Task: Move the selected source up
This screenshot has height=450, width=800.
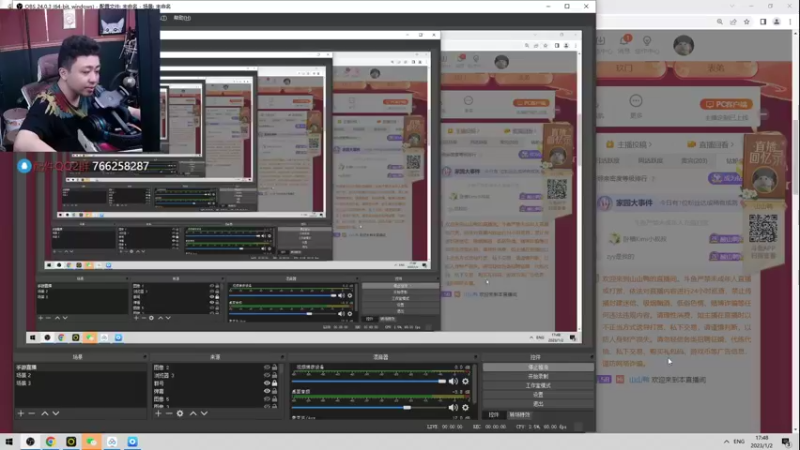Action: (193, 413)
